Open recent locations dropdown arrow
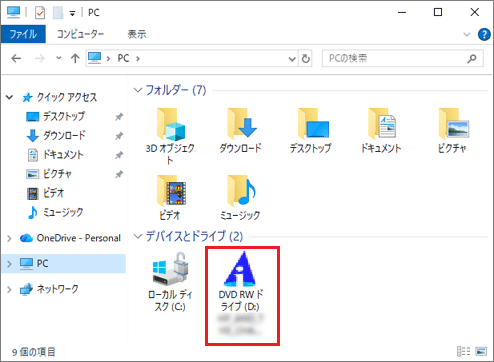 click(x=59, y=58)
